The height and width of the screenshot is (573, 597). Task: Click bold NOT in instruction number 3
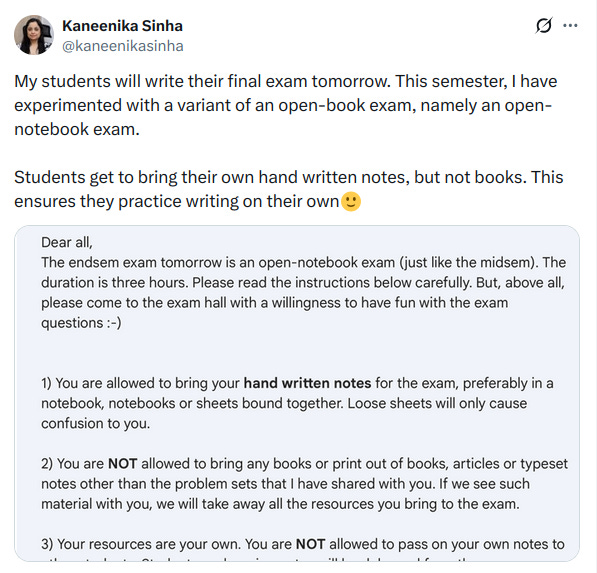310,544
